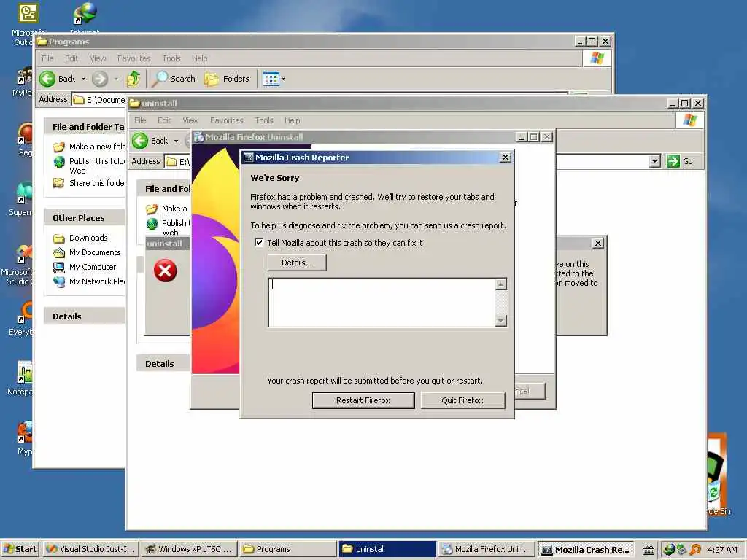Collapse Other Places panel header
The height and width of the screenshot is (560, 747).
pos(85,217)
